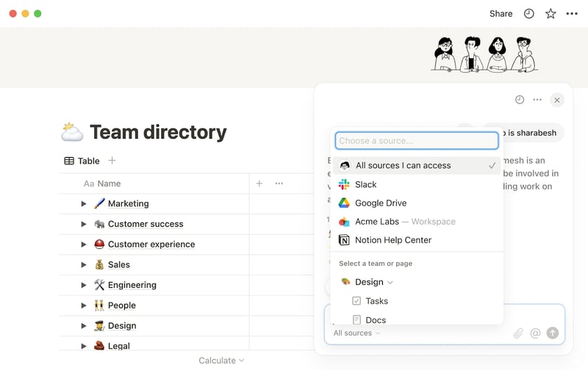Expand the Marketing row toggle

[x=84, y=204]
